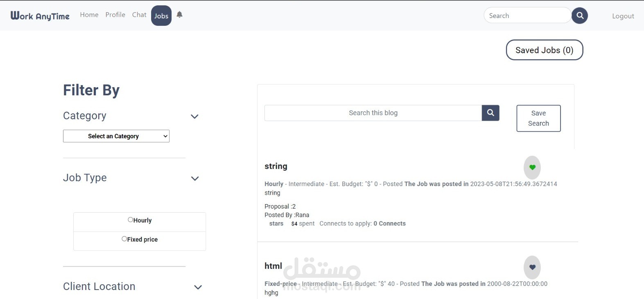
Task: Select the Hourly radio button
Action: [x=131, y=220]
